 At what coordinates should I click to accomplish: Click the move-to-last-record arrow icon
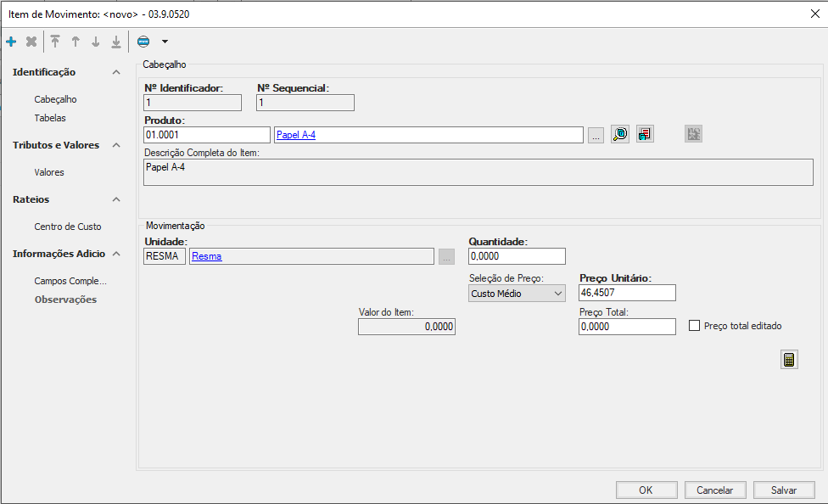click(116, 42)
